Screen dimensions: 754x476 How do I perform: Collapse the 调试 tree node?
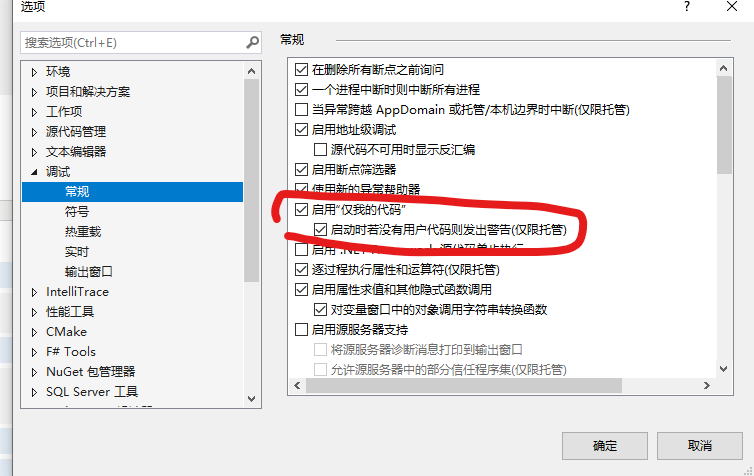click(34, 172)
